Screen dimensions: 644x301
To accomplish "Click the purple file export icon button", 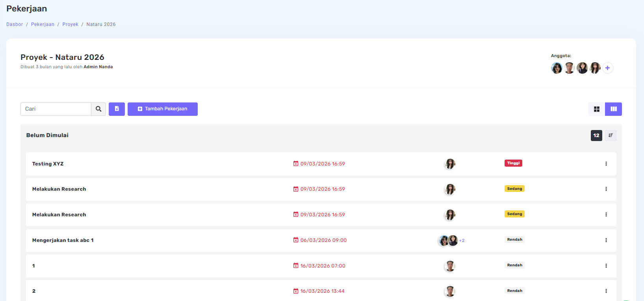I will tap(117, 109).
